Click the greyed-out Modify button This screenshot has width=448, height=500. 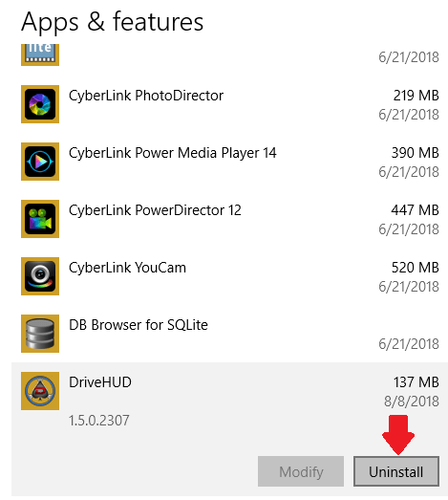(x=301, y=471)
